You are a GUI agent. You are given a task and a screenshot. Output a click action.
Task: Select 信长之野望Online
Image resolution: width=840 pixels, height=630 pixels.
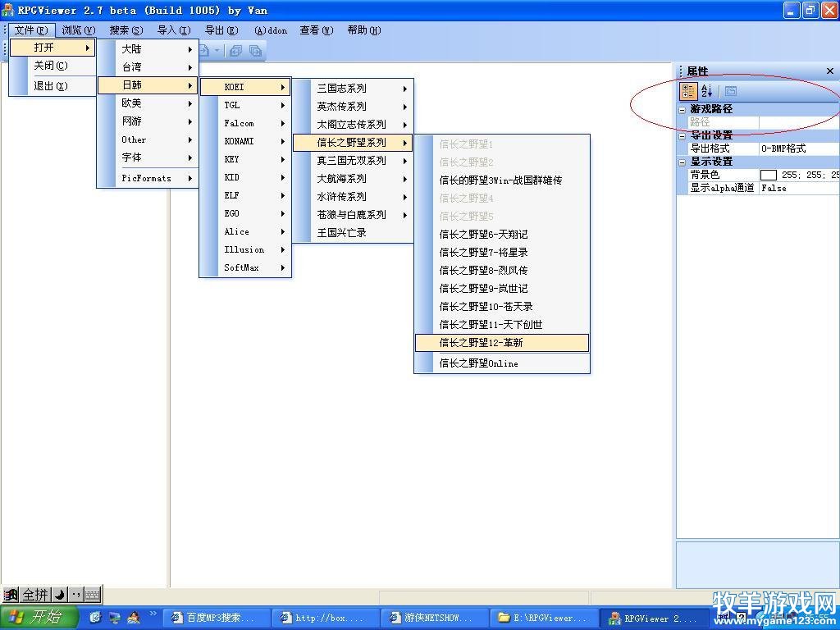click(x=502, y=363)
